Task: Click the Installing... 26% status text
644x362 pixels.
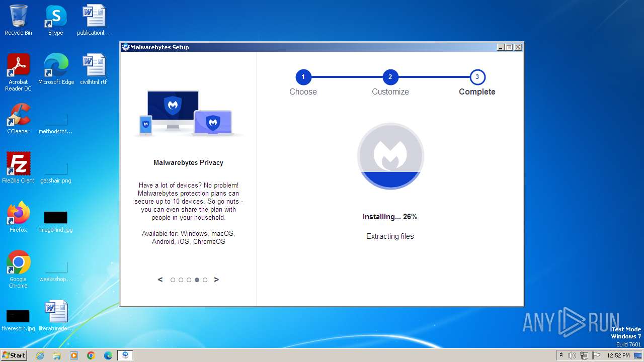Action: [390, 217]
